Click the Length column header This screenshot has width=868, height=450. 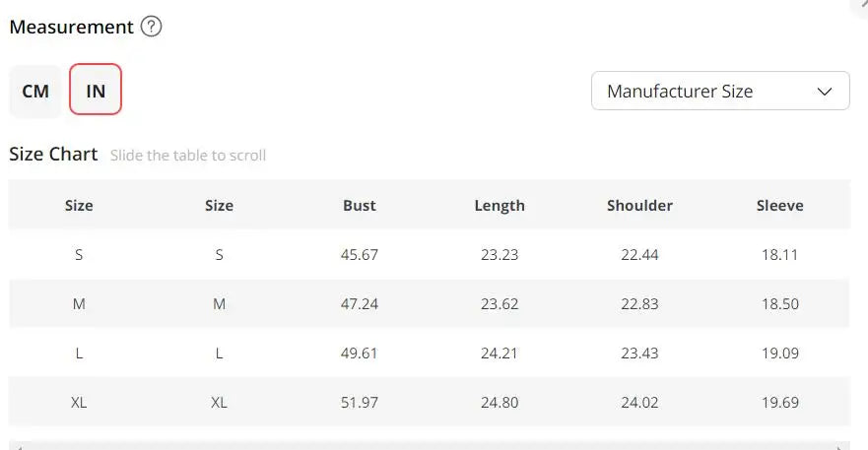(x=500, y=206)
